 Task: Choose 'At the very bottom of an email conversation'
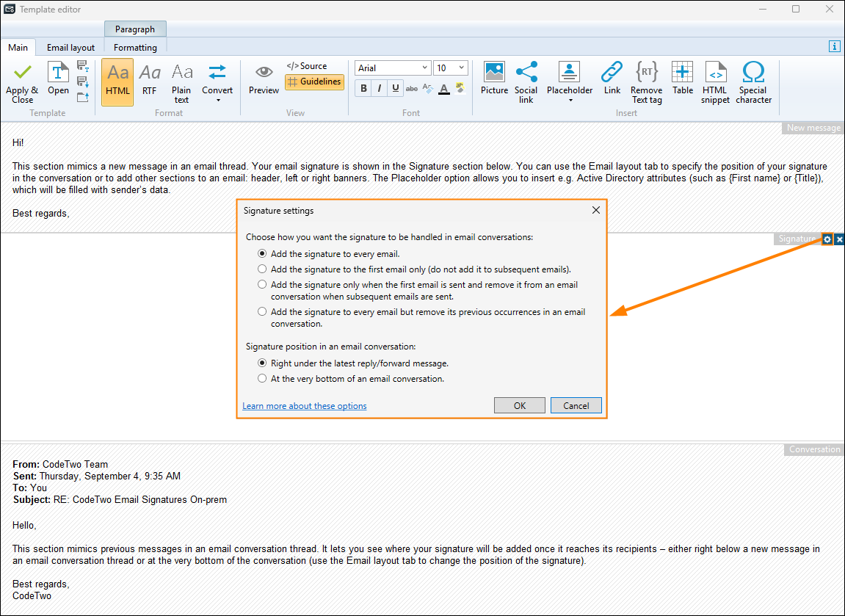click(x=262, y=377)
